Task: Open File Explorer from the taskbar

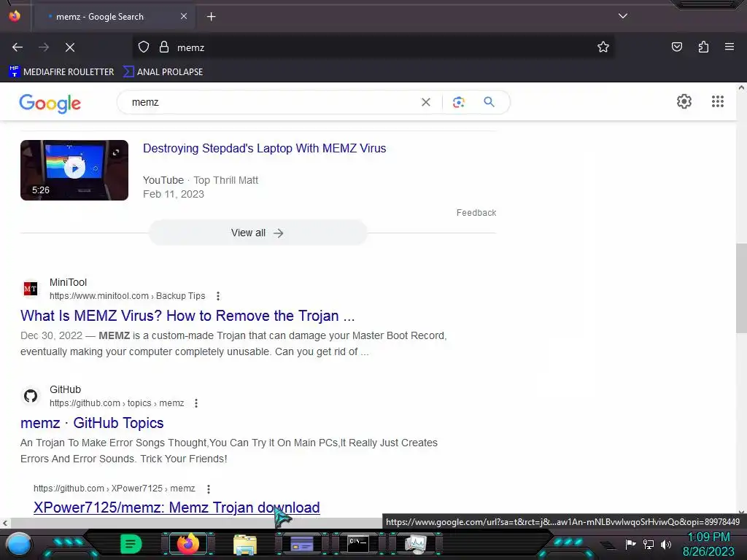Action: click(245, 544)
